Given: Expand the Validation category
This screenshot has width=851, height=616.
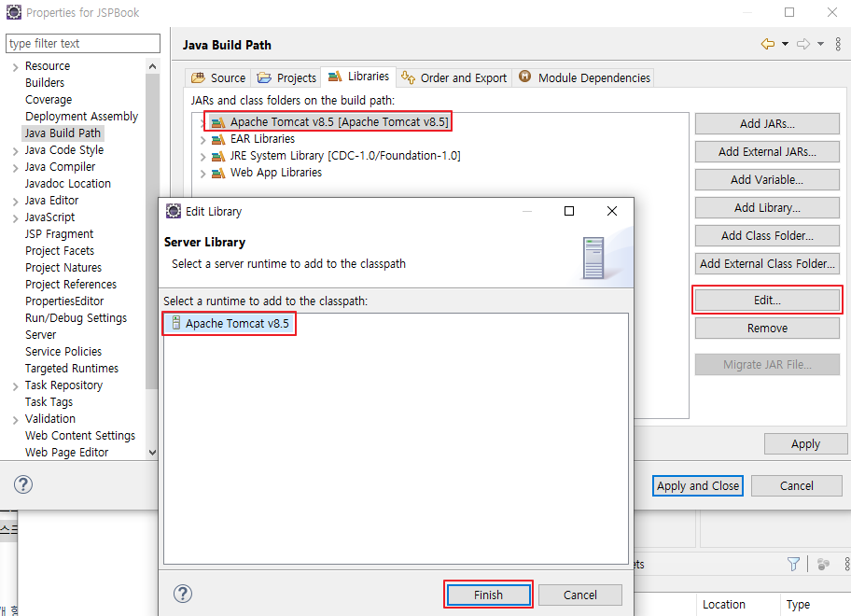Looking at the screenshot, I should click(x=15, y=420).
